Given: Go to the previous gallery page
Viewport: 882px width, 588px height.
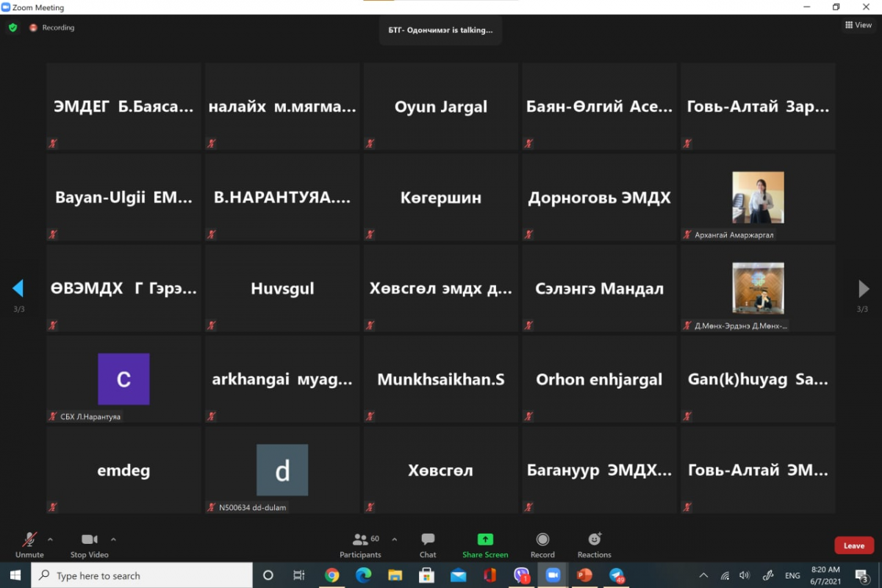Looking at the screenshot, I should pyautogui.click(x=18, y=288).
